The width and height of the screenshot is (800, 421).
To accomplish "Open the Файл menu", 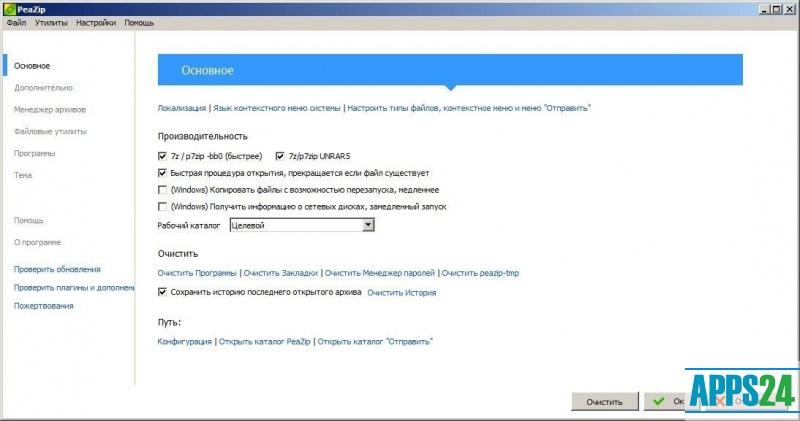I will tap(16, 23).
